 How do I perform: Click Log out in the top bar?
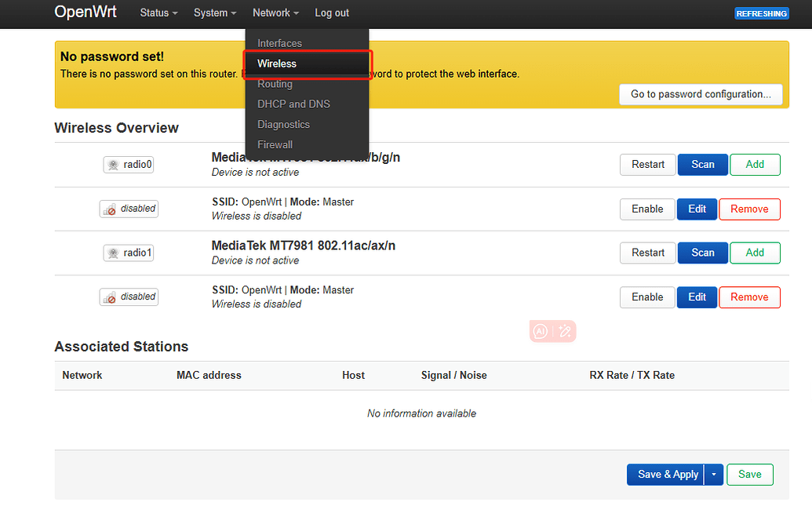pyautogui.click(x=332, y=13)
